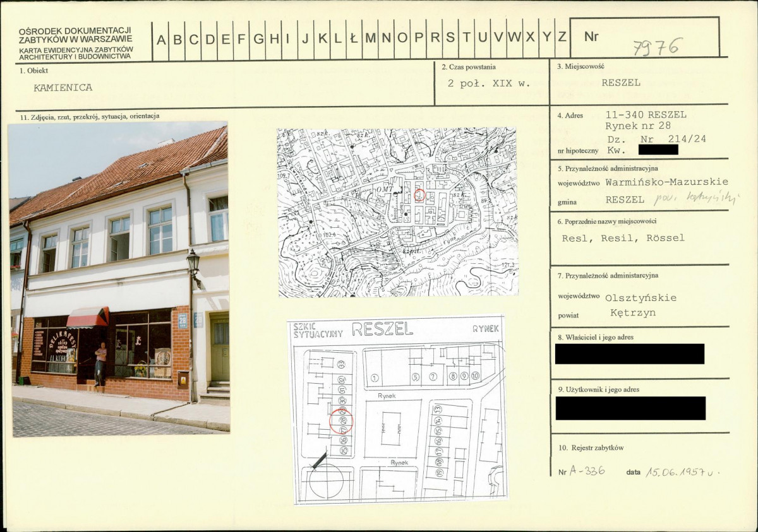Click the red circle on the topographic map
The height and width of the screenshot is (532, 758).
(x=420, y=195)
